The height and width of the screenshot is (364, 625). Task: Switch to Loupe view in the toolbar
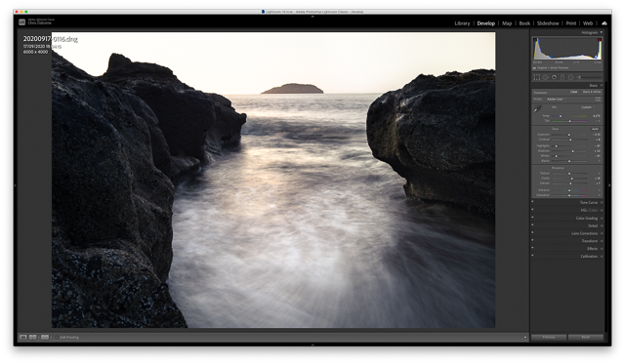click(x=23, y=338)
